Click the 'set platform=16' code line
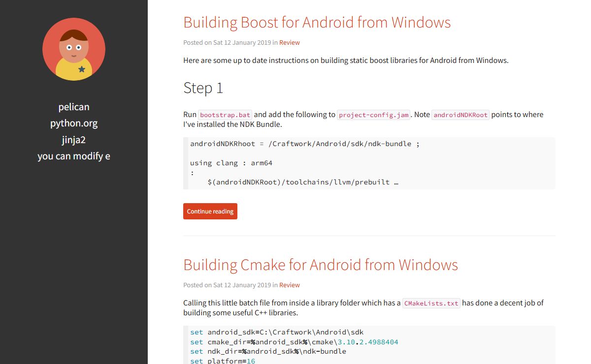The width and height of the screenshot is (591, 364). tap(223, 361)
